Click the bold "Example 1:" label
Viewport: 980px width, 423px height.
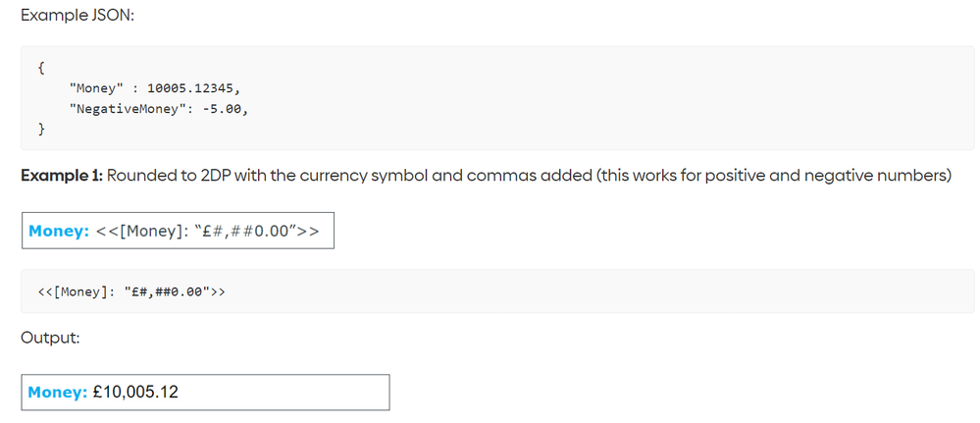tap(61, 176)
